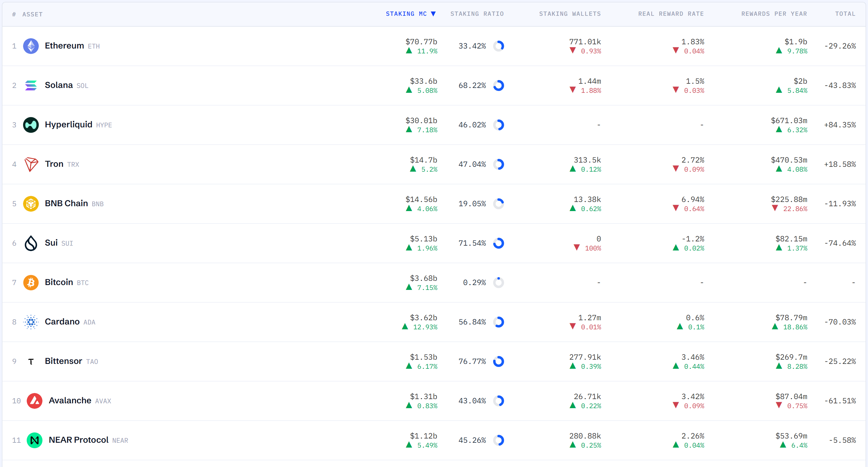Open the Tron asset link
868x467 pixels.
coord(54,164)
